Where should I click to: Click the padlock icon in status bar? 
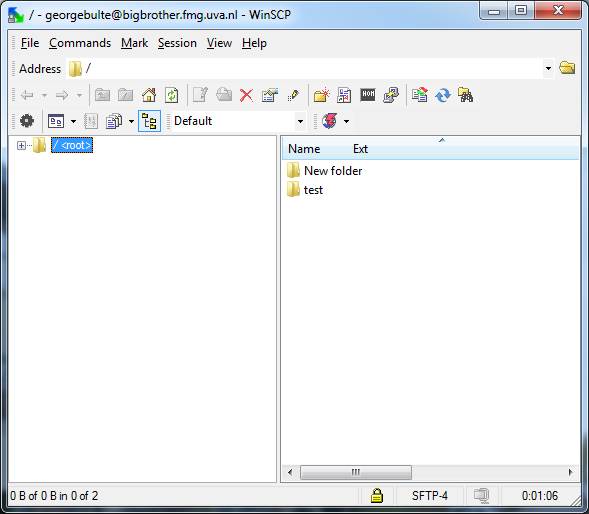[377, 496]
